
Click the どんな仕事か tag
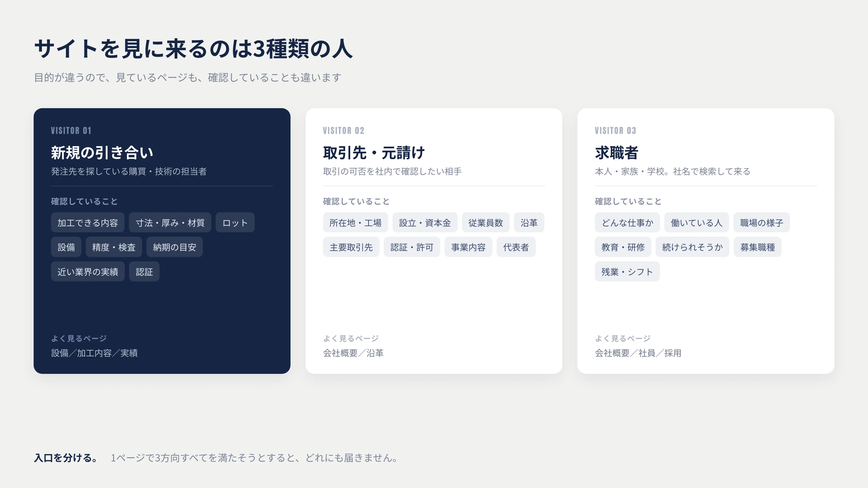(x=627, y=223)
